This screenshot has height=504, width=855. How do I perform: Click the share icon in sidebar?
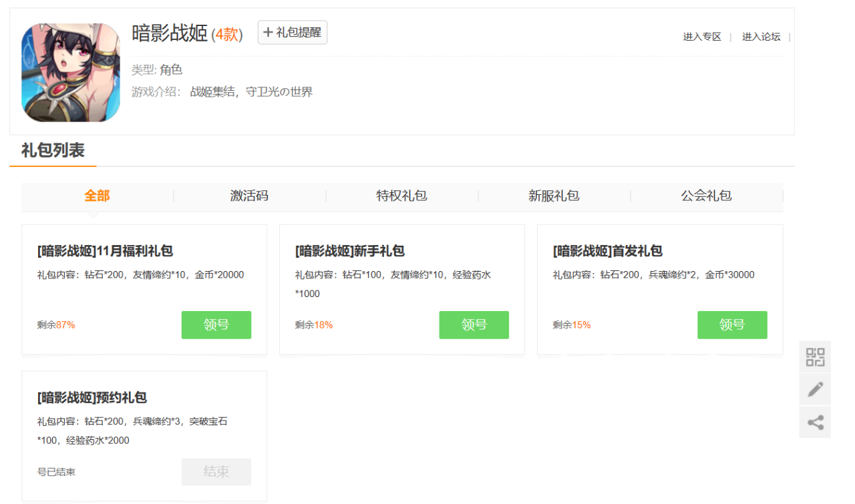pyautogui.click(x=815, y=422)
